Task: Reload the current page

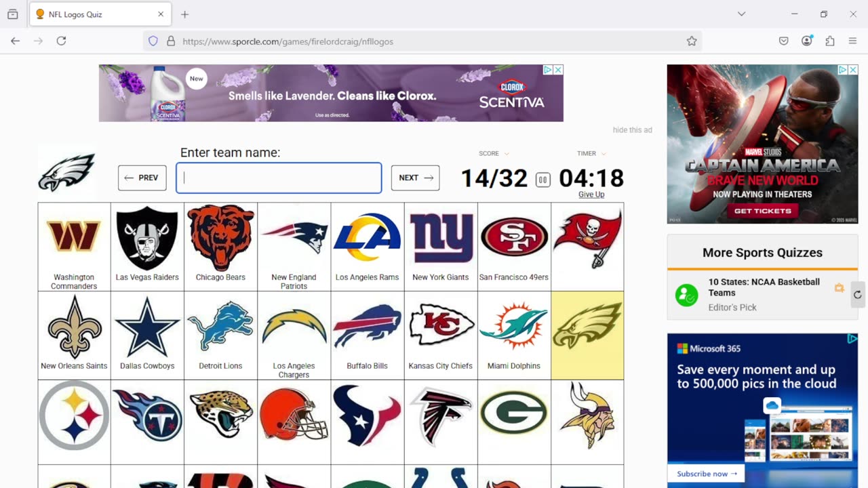Action: [61, 41]
